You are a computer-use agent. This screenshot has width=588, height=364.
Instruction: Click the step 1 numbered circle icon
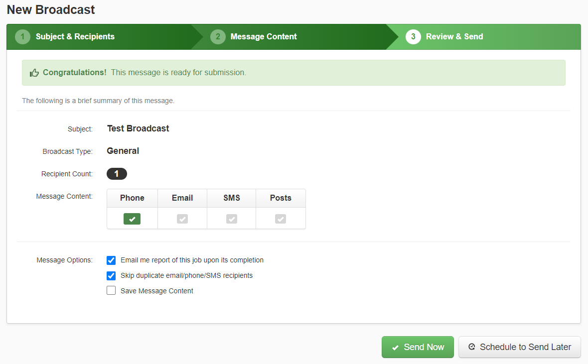22,36
